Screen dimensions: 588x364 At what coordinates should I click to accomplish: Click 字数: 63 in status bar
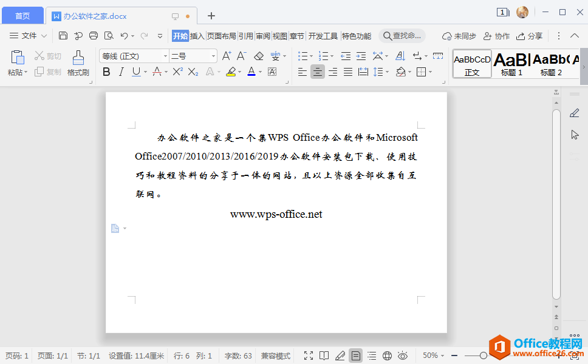(238, 356)
